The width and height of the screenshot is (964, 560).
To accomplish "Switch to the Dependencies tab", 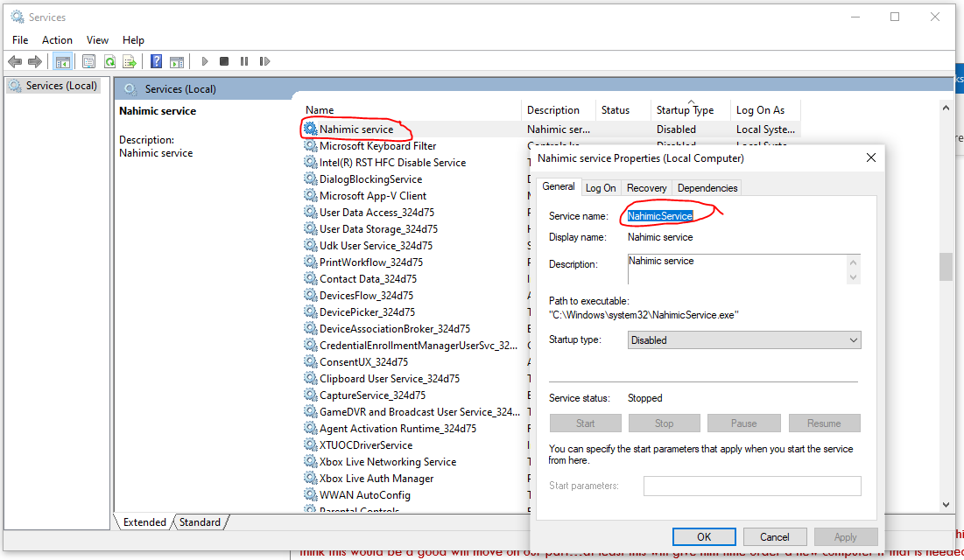I will (x=707, y=188).
